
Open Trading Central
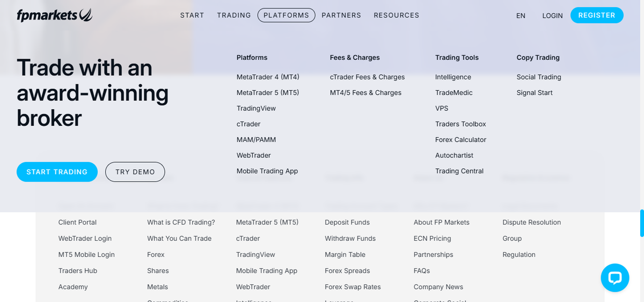[459, 171]
